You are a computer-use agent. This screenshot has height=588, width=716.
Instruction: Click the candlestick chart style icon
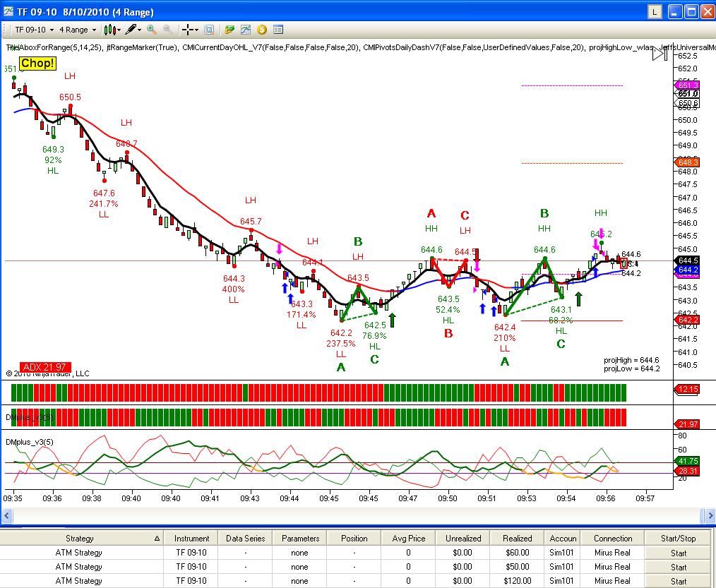point(109,30)
